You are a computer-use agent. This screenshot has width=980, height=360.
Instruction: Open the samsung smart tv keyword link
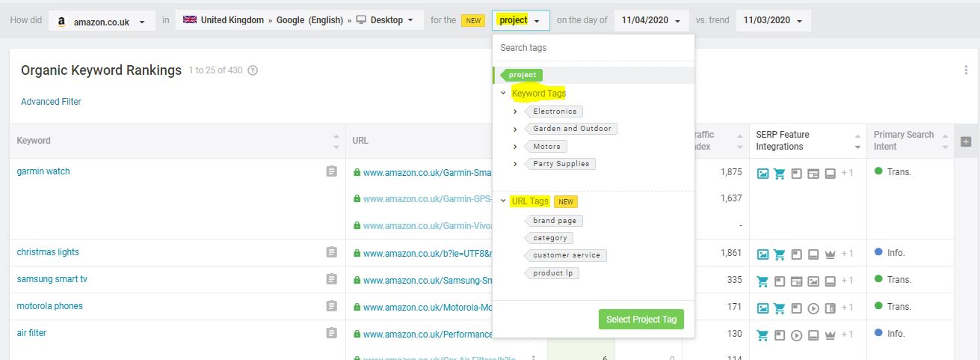[51, 279]
